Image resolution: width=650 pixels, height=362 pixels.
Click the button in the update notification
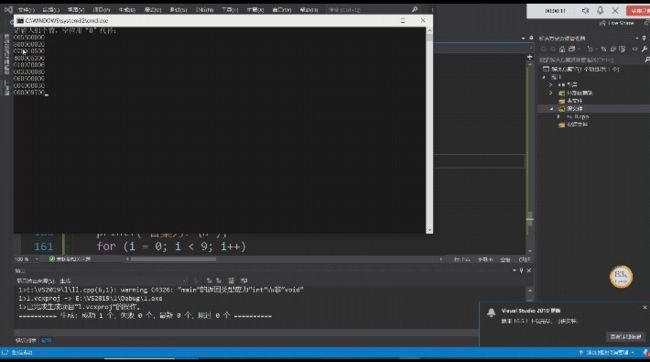(x=626, y=337)
